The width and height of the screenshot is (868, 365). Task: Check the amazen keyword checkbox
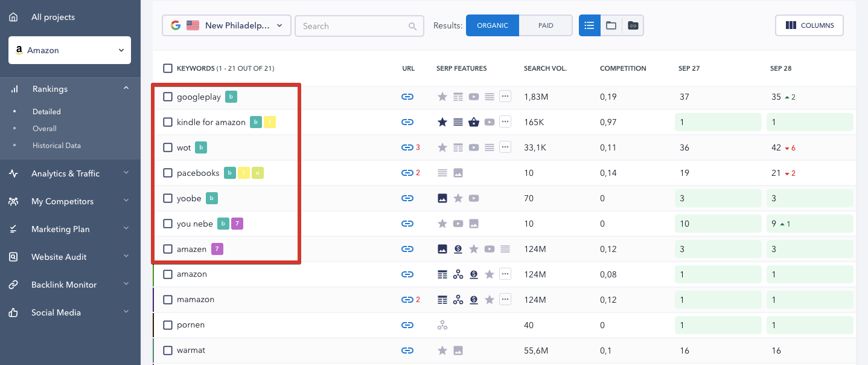click(x=168, y=249)
